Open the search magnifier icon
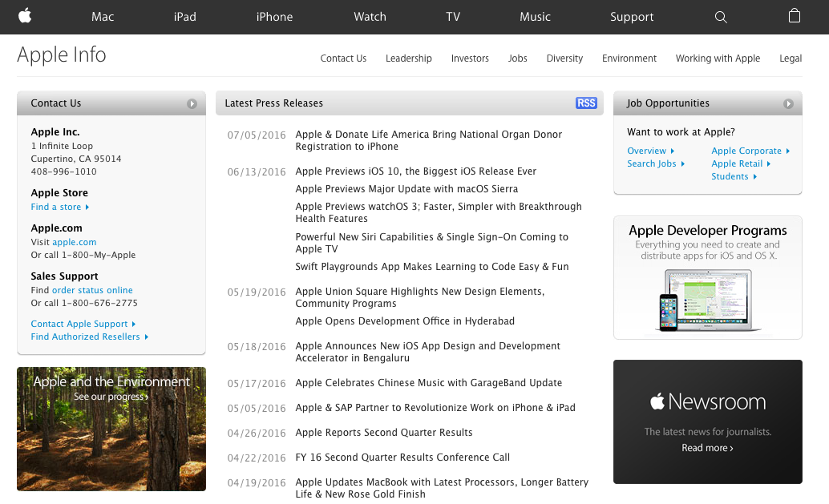829x504 pixels. [721, 17]
